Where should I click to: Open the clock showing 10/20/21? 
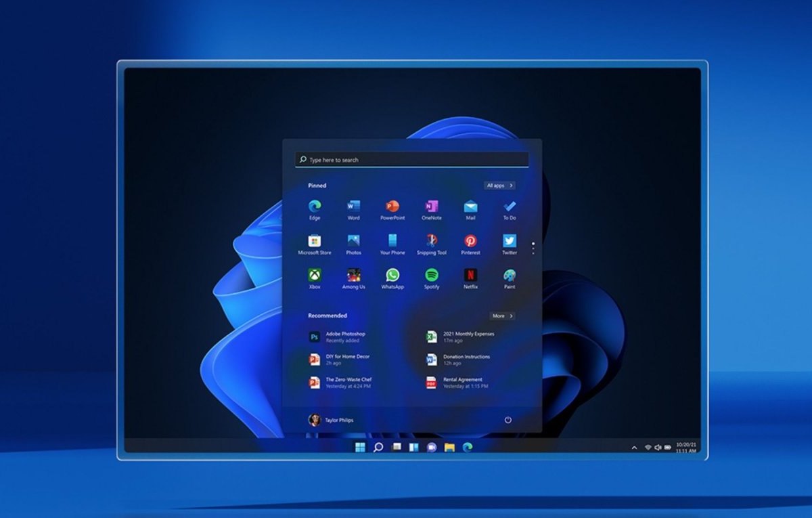click(686, 448)
